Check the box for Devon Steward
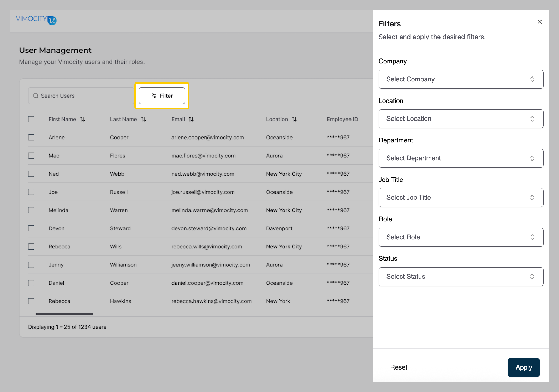The height and width of the screenshot is (392, 559). [31, 228]
